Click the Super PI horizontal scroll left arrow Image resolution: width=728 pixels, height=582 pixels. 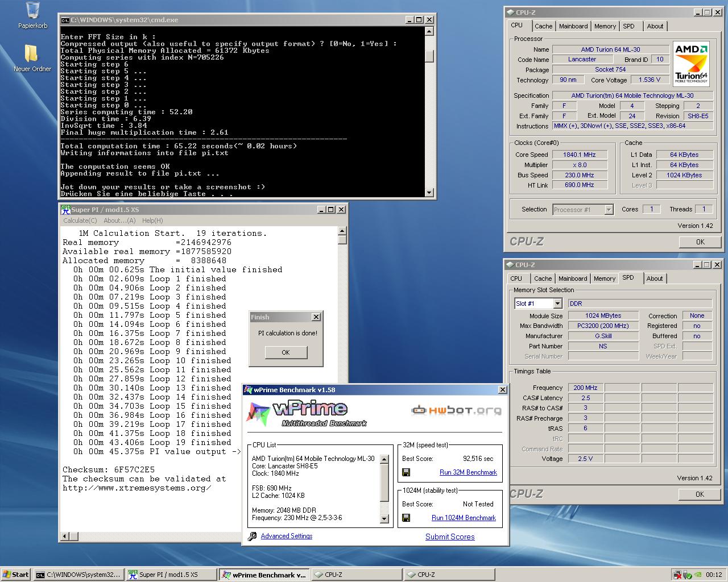pos(65,536)
